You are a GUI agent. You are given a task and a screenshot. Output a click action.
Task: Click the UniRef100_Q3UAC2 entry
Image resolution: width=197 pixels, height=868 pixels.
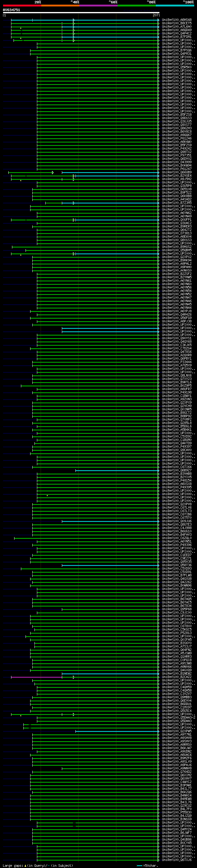pyautogui.click(x=177, y=223)
